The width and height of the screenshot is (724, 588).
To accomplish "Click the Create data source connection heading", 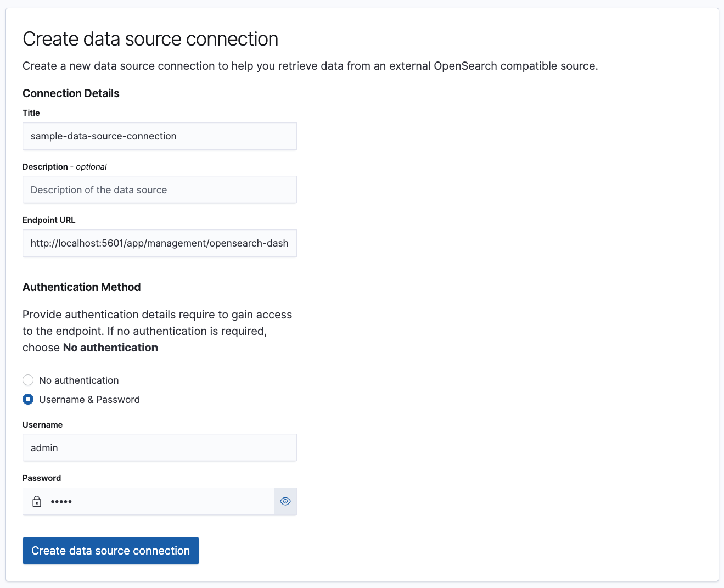I will pos(150,39).
